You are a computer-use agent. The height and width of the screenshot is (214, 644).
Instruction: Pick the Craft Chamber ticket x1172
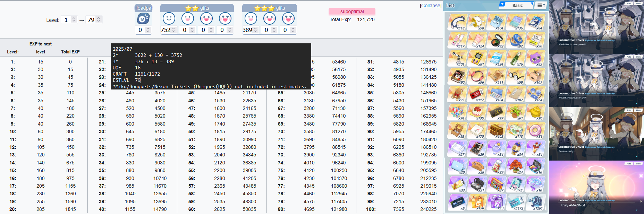(516, 202)
